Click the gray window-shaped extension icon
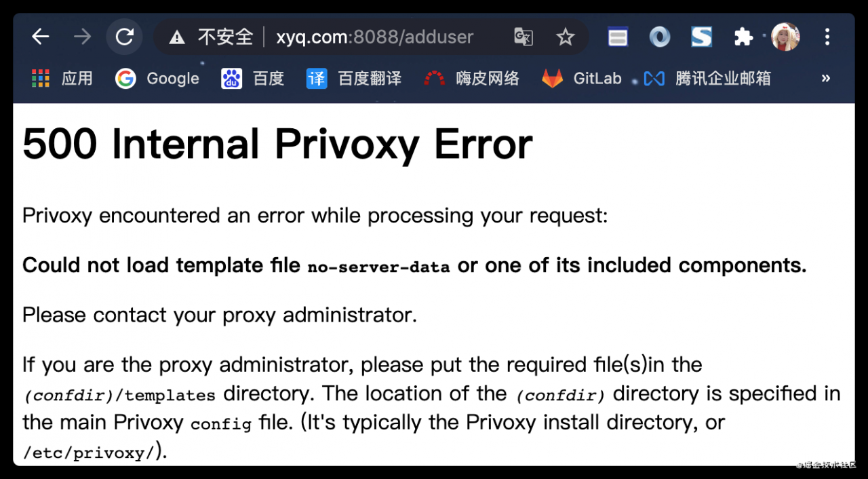Viewport: 868px width, 479px height. (618, 37)
